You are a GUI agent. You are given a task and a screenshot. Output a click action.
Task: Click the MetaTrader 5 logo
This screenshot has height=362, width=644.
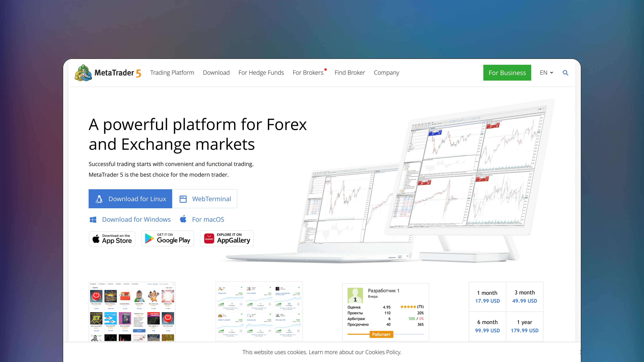(108, 73)
